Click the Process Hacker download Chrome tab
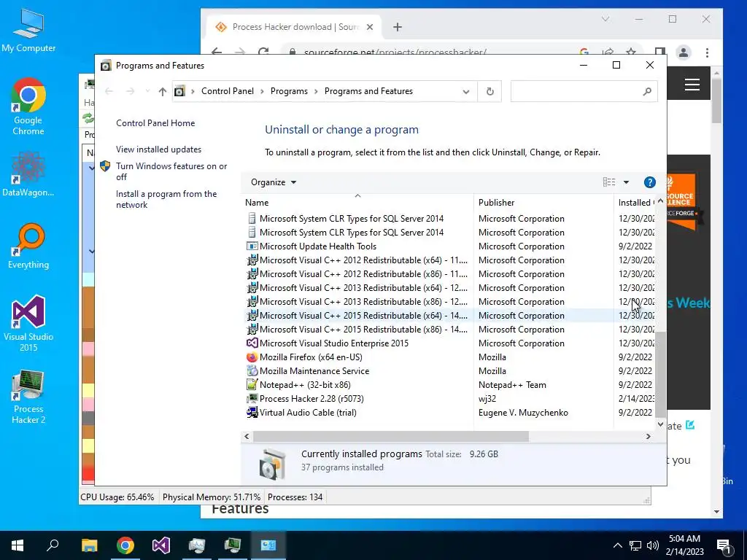Screen dimensions: 747x560 [293, 27]
